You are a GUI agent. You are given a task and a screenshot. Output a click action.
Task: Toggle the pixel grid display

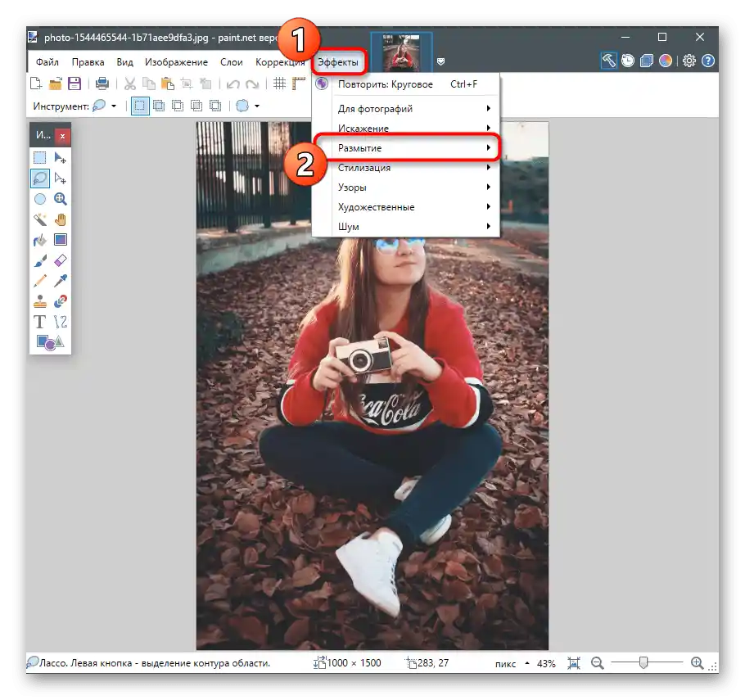coord(279,84)
